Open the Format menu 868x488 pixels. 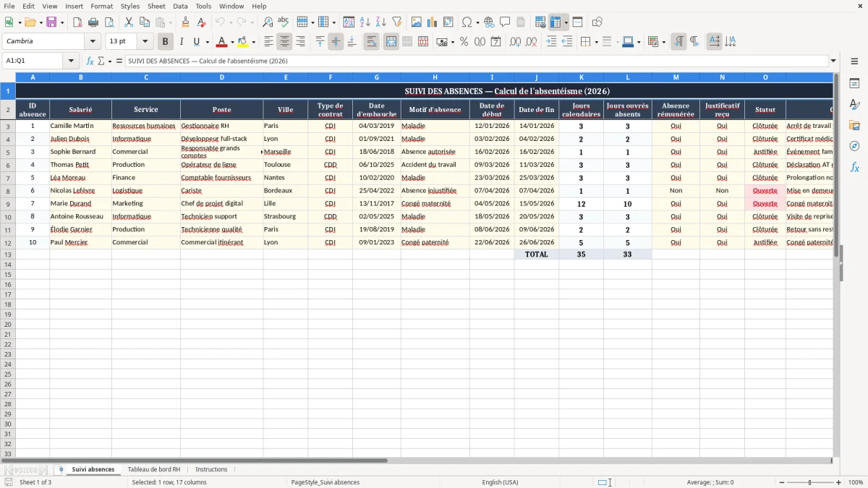pyautogui.click(x=101, y=6)
